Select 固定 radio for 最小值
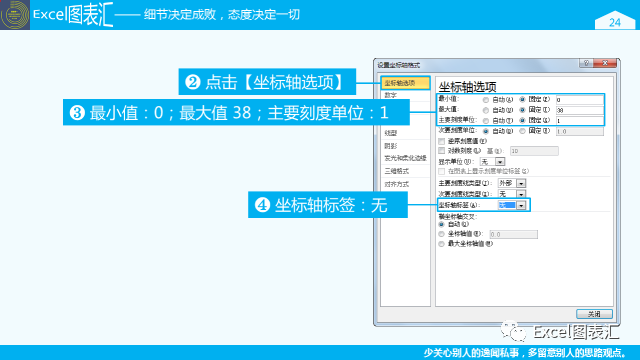The image size is (640, 360). point(522,99)
